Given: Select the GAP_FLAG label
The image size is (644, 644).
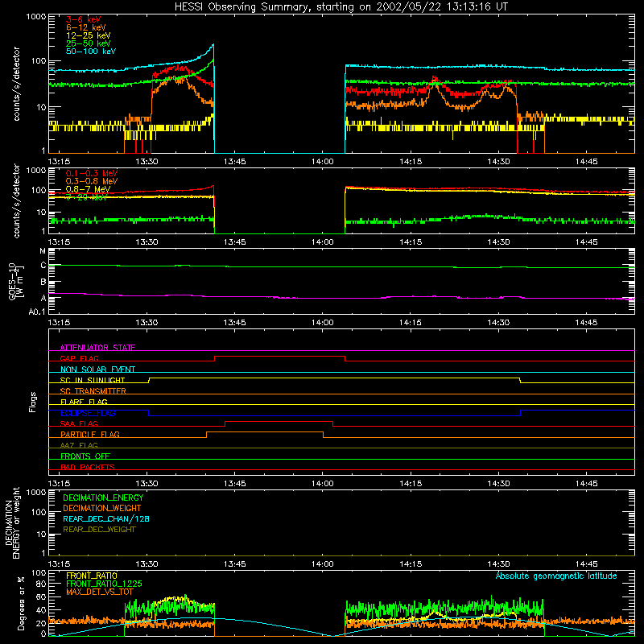Looking at the screenshot, I should coord(79,358).
